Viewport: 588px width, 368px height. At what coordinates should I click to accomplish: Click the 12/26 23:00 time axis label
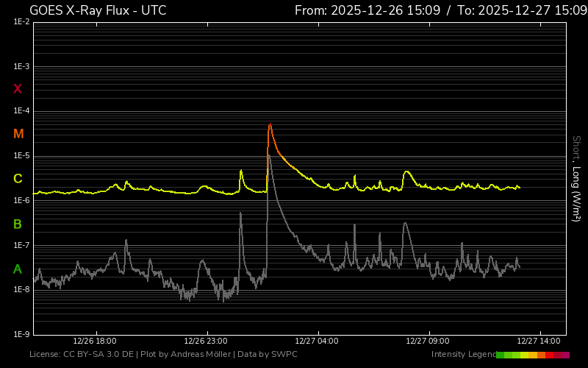(x=206, y=342)
